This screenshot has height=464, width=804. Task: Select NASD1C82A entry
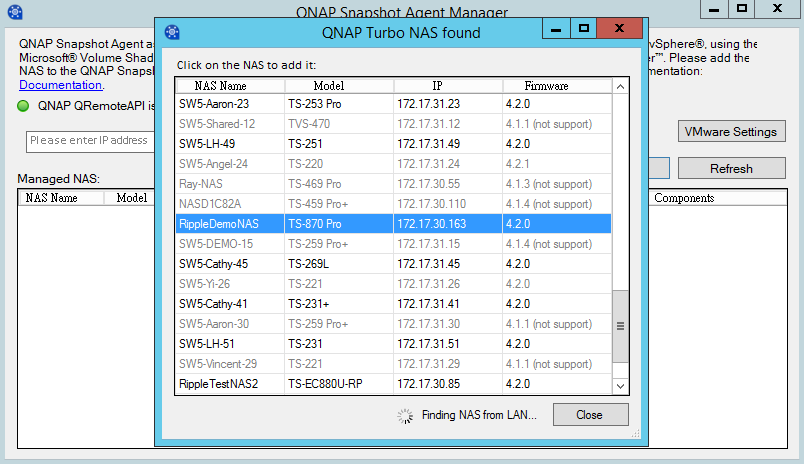point(393,204)
